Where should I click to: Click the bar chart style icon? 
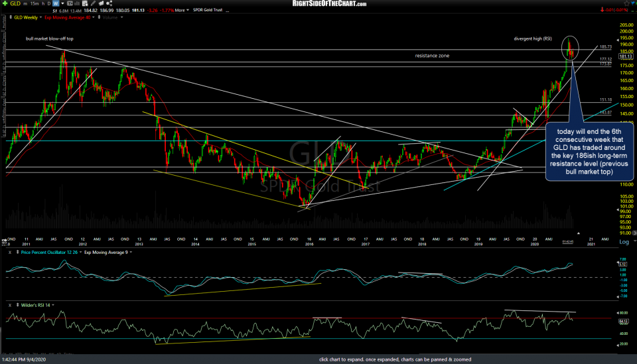[x=77, y=3]
